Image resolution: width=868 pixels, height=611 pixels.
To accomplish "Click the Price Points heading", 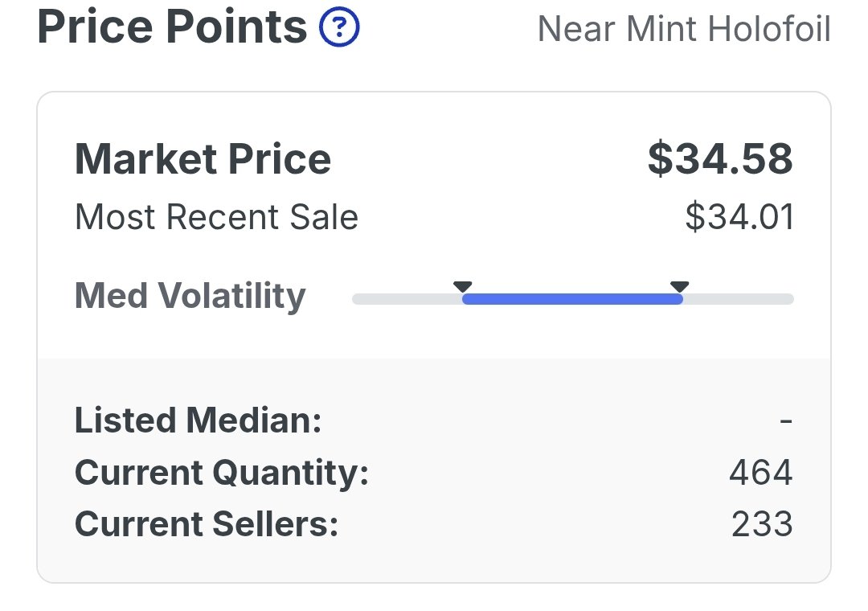I will click(x=172, y=27).
